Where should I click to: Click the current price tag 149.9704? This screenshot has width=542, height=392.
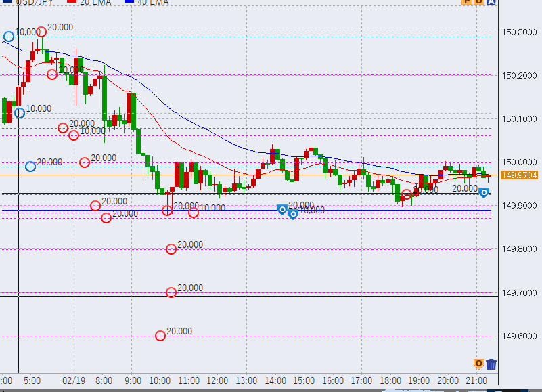(x=519, y=175)
